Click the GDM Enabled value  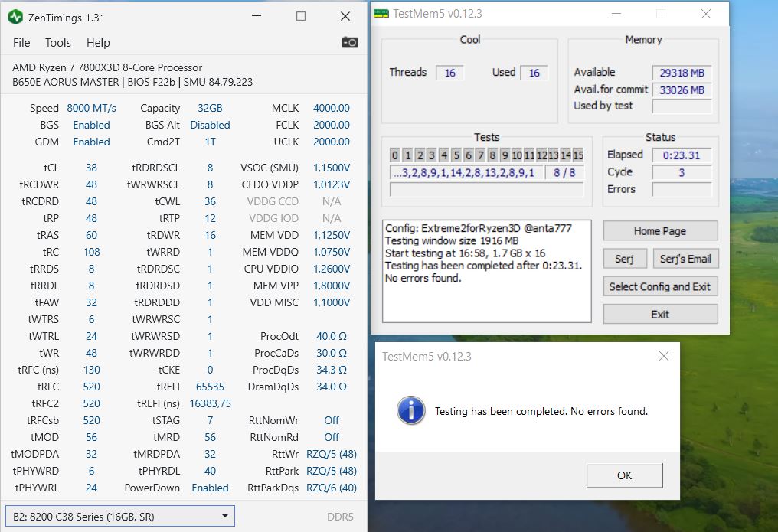click(91, 142)
